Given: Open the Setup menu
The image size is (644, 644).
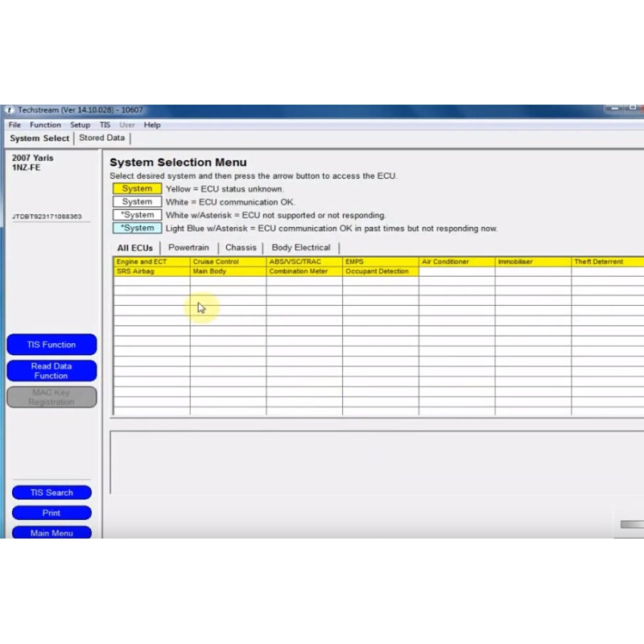Looking at the screenshot, I should point(80,125).
